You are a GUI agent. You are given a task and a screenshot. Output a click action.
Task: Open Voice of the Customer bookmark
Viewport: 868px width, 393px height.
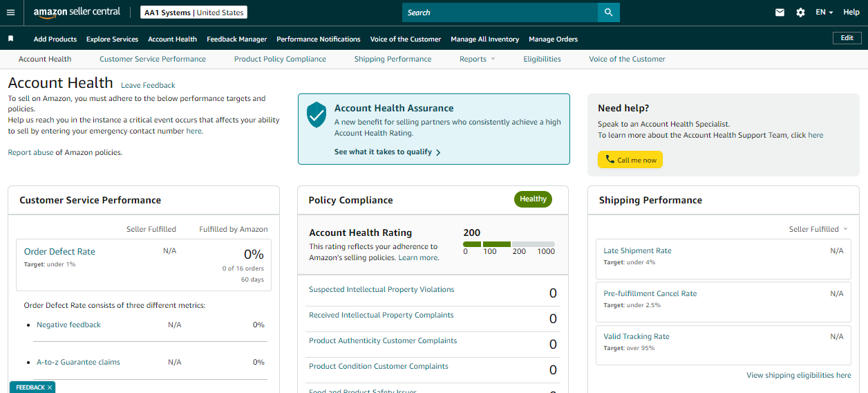click(x=406, y=39)
